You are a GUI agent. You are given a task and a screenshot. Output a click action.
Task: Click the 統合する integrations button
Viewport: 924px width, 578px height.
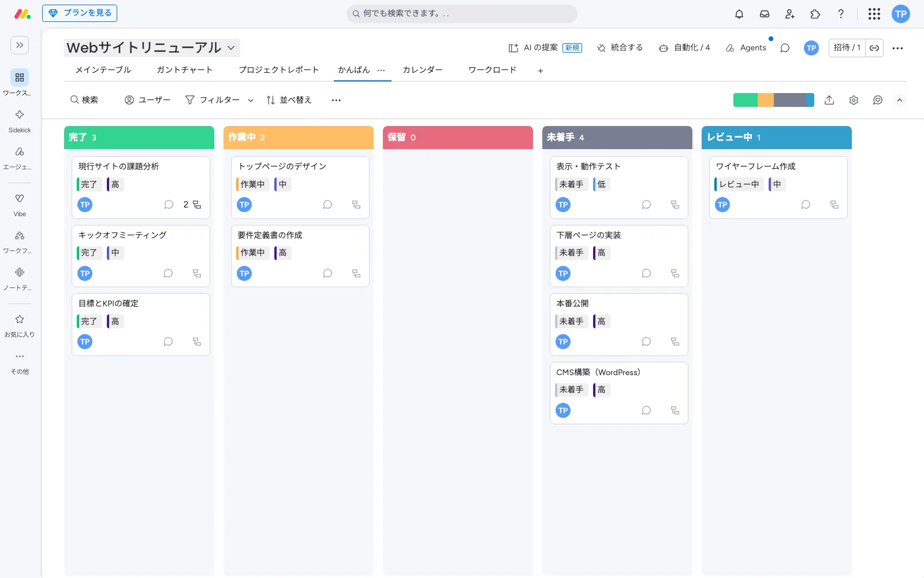(x=620, y=48)
